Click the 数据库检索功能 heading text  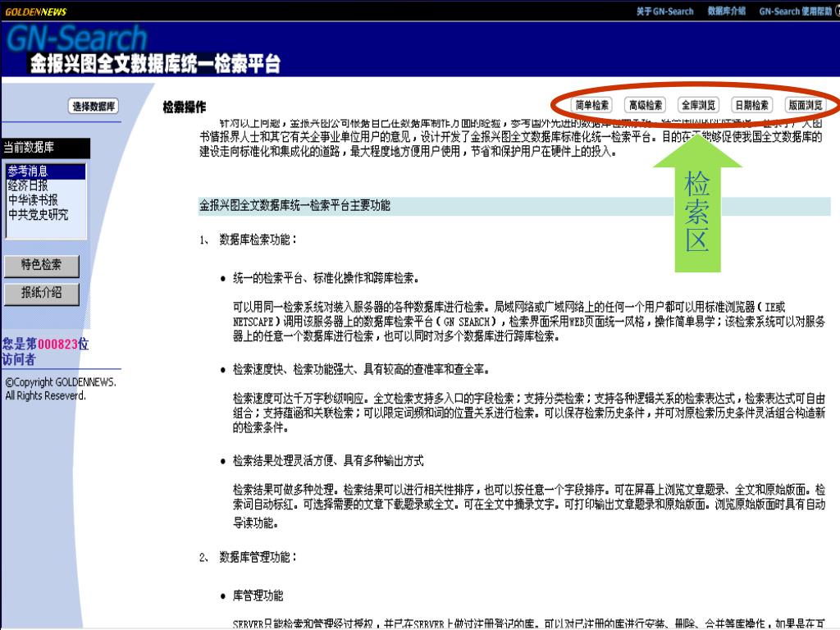click(258, 240)
